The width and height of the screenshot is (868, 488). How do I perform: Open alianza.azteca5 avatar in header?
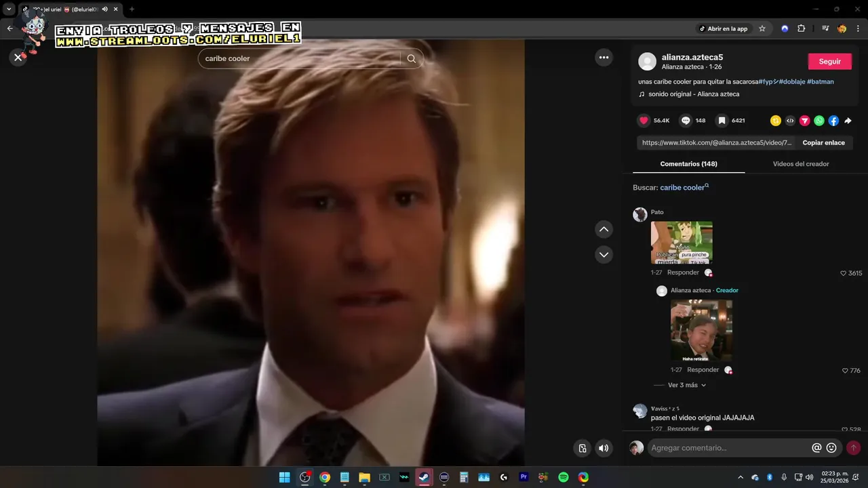[x=648, y=62]
